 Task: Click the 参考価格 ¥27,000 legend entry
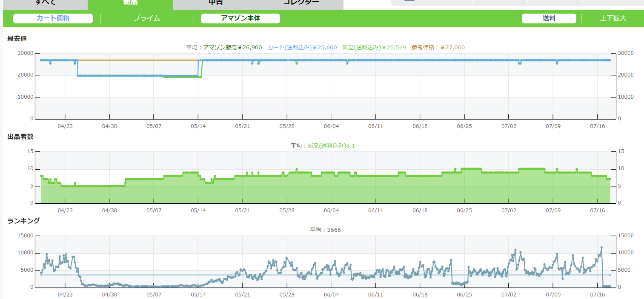[438, 48]
